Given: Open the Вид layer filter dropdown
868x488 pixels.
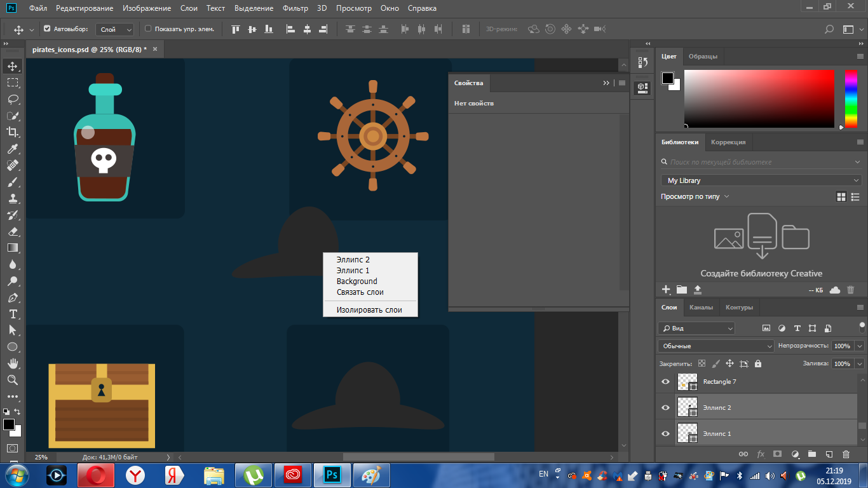Looking at the screenshot, I should [x=696, y=329].
